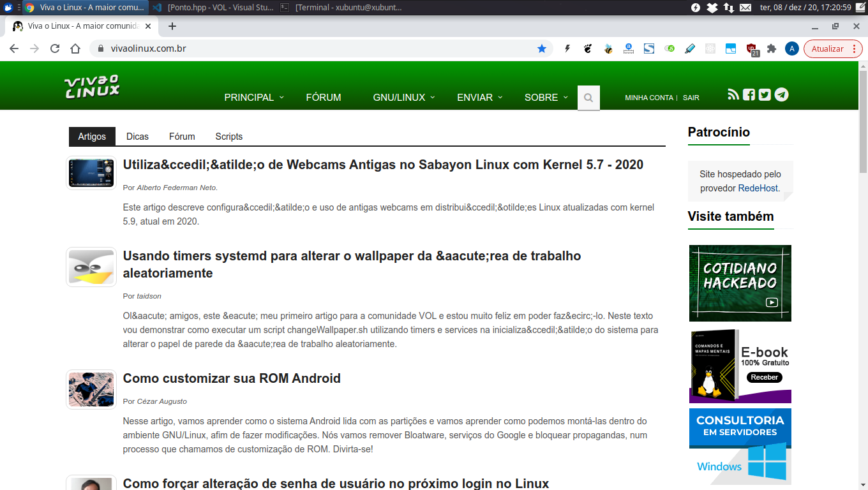Expand the PRINCIPAL menu
The height and width of the screenshot is (490, 868).
coord(253,98)
